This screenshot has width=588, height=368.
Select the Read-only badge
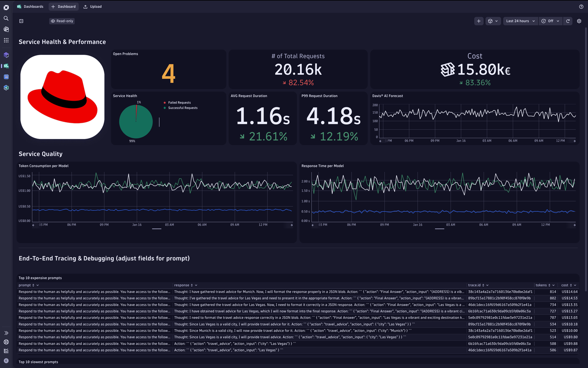tap(62, 21)
